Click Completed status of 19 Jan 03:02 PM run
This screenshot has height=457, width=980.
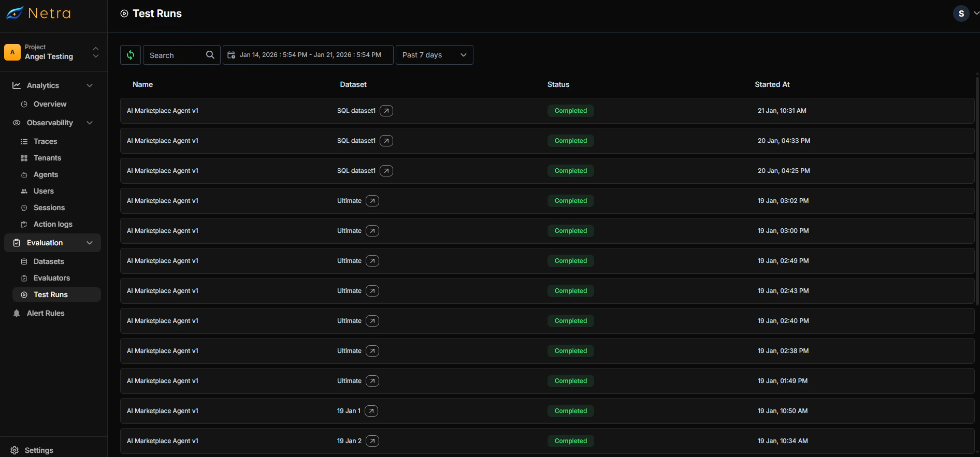(x=571, y=201)
